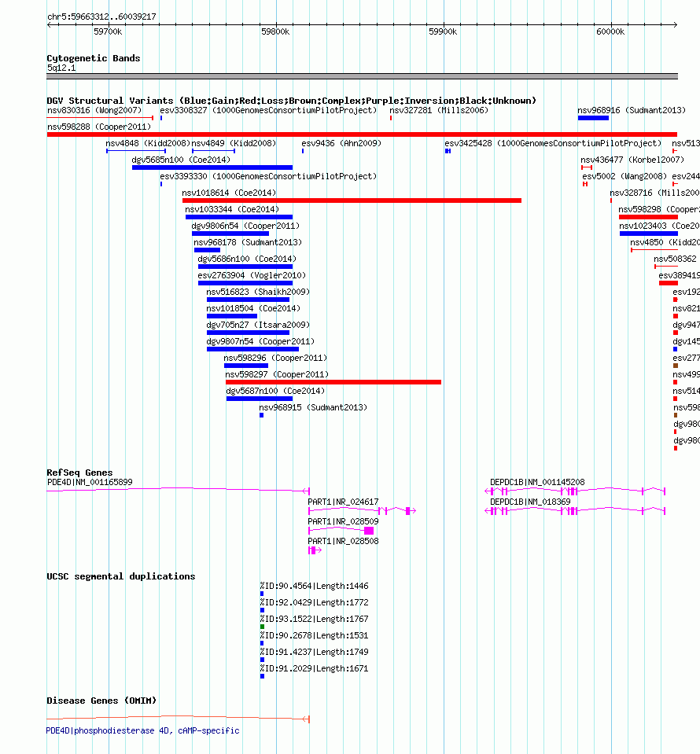Click the nsv968916 (Sudmant2013) blue bar
The width and height of the screenshot is (700, 754).
pyautogui.click(x=593, y=118)
